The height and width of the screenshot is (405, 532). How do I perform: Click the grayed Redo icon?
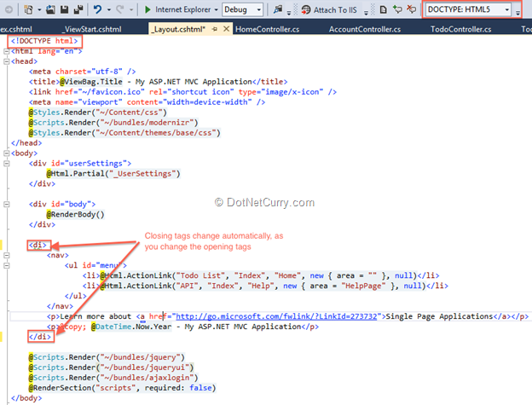[x=120, y=9]
